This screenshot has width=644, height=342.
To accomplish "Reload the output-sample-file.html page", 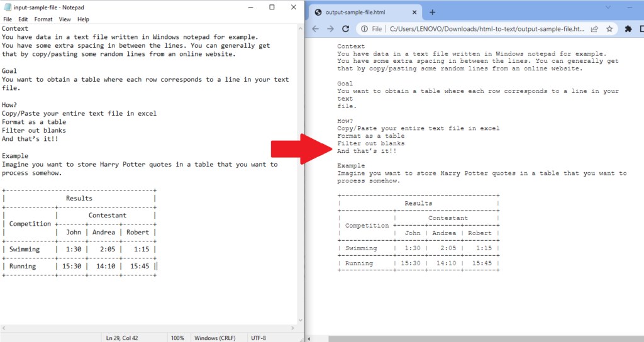I will (345, 29).
